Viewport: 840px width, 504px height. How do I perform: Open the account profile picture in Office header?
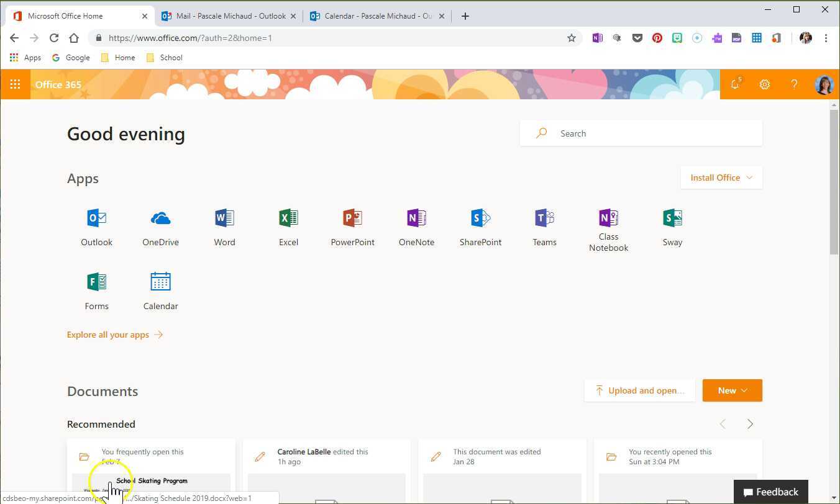click(824, 84)
